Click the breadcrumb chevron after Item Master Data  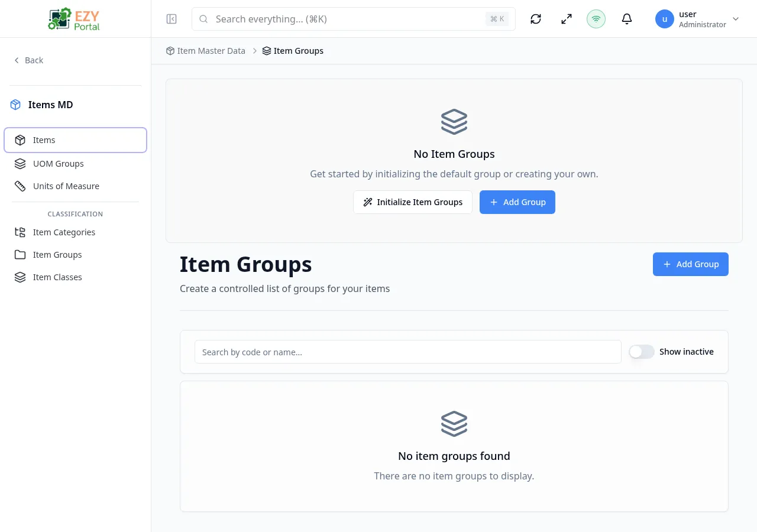click(255, 51)
